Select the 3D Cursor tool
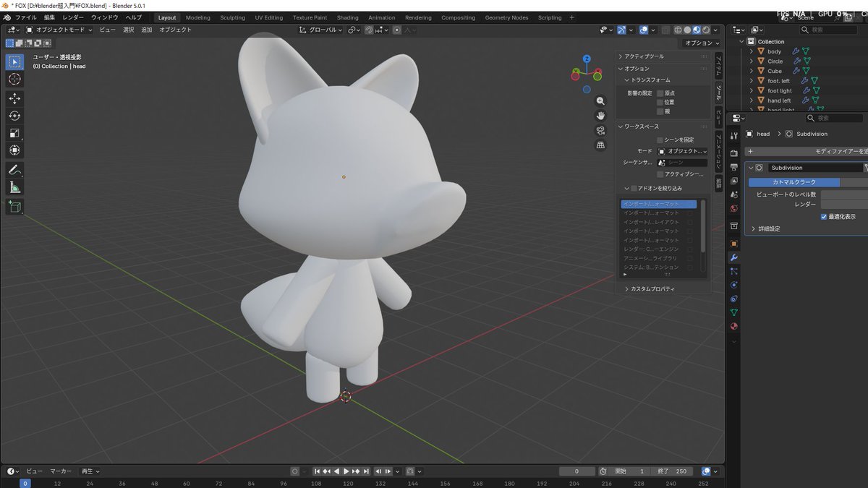 [15, 79]
